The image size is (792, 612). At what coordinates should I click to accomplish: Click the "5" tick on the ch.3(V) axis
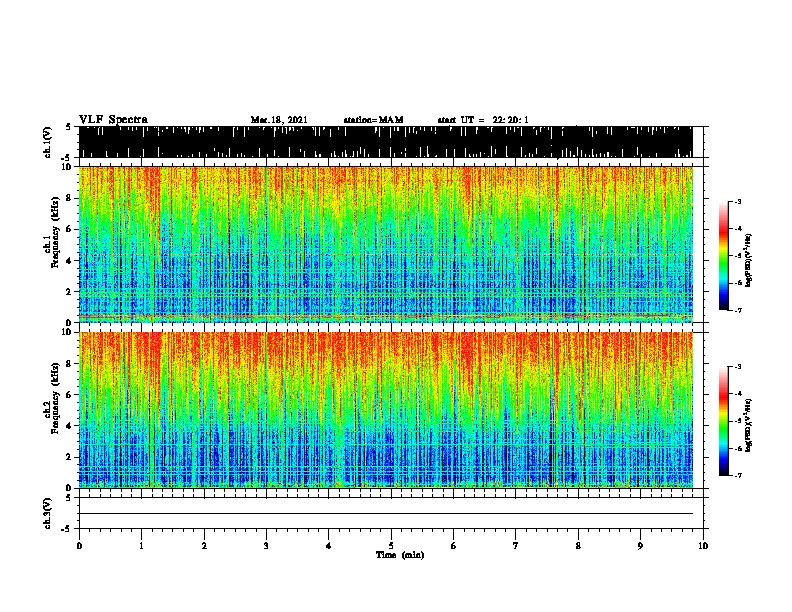[69, 498]
